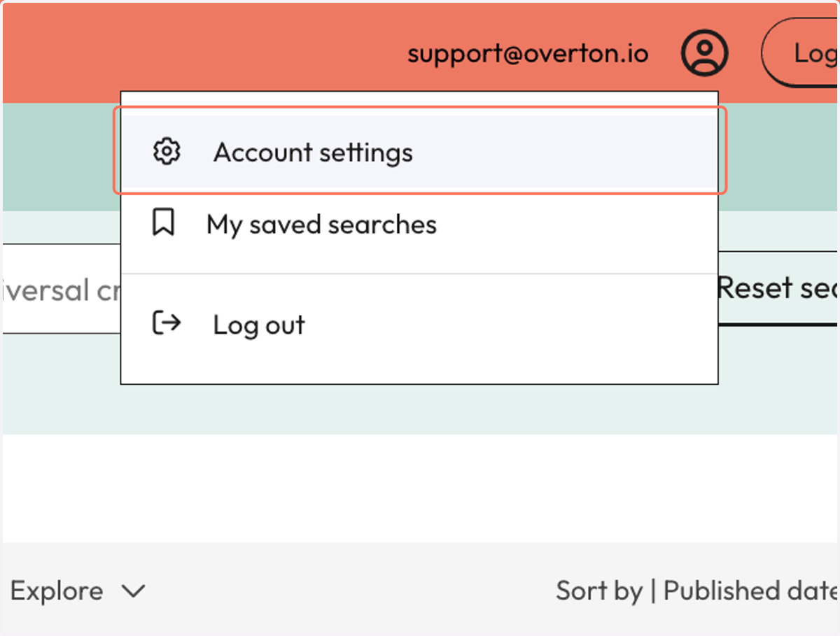Click into the search query input field
The height and width of the screenshot is (636, 840).
62,289
